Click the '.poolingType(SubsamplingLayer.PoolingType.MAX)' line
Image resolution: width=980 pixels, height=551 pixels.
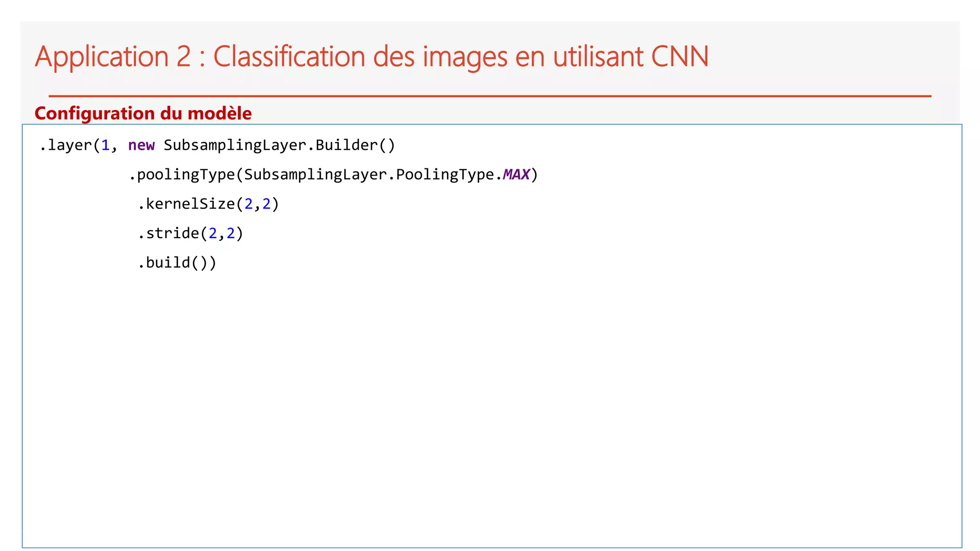click(334, 175)
